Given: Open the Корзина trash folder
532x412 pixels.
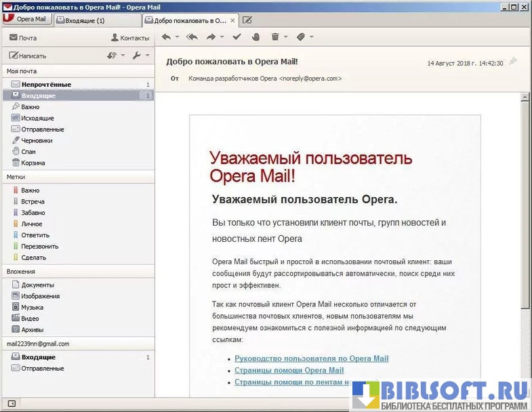Looking at the screenshot, I should pyautogui.click(x=33, y=163).
